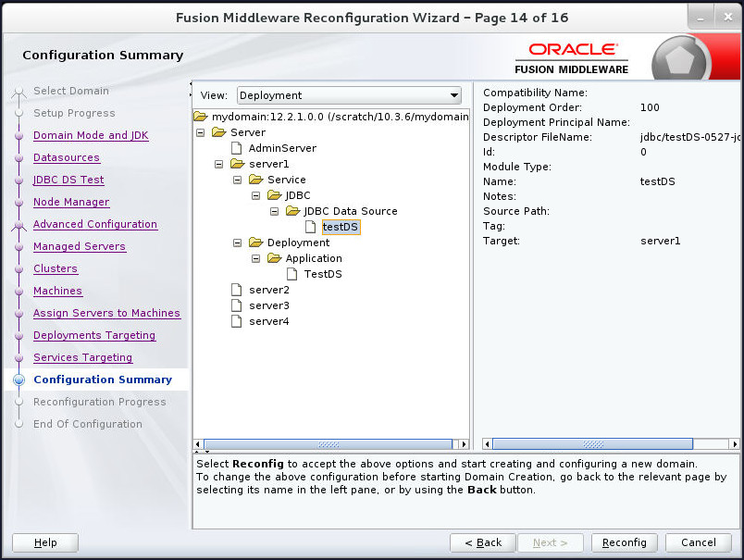Click the Target value server1
Screen dimensions: 744x560
661,241
